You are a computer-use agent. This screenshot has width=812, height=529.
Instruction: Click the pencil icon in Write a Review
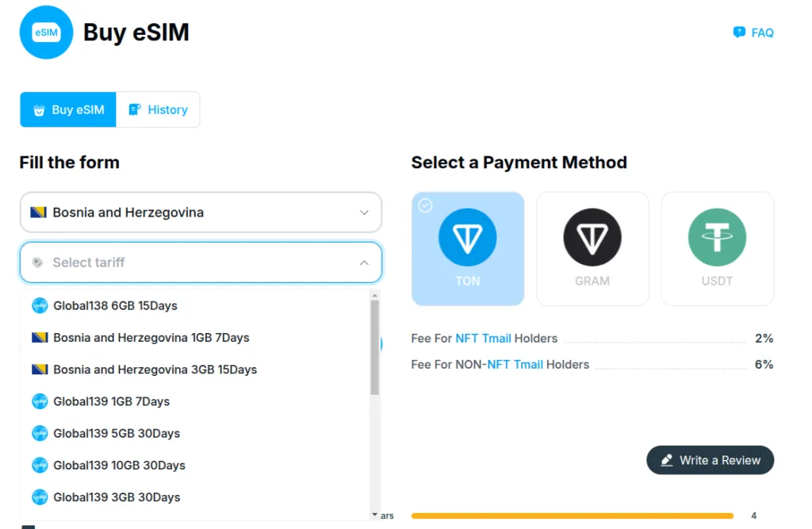[667, 460]
